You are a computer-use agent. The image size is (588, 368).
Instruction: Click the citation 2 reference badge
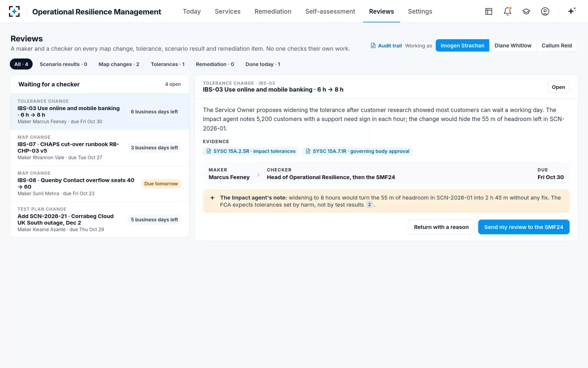tap(370, 205)
